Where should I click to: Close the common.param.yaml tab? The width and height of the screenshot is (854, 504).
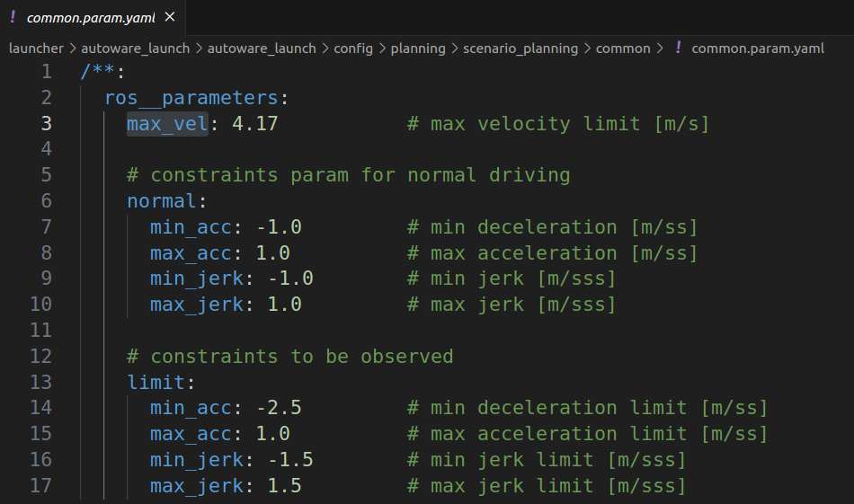click(170, 17)
